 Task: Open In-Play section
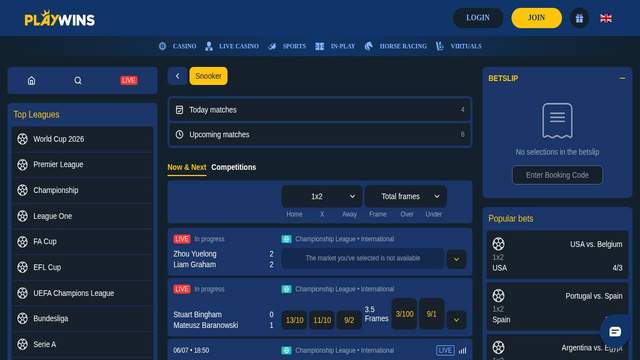[342, 46]
